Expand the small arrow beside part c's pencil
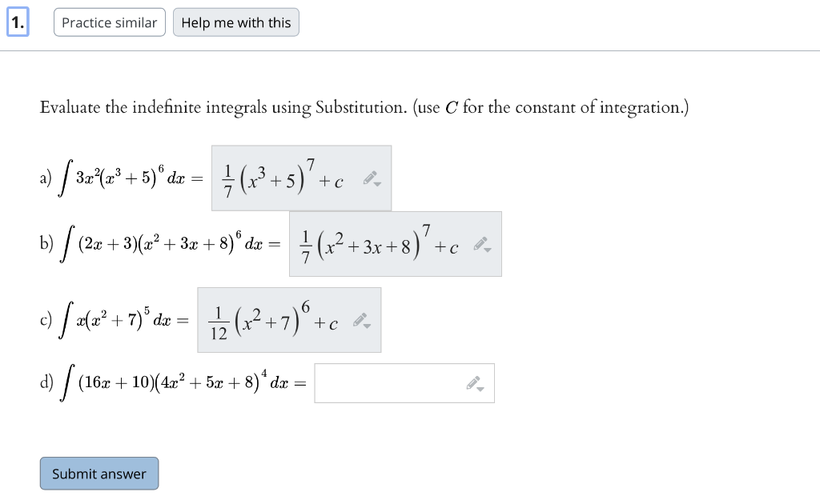 367,325
